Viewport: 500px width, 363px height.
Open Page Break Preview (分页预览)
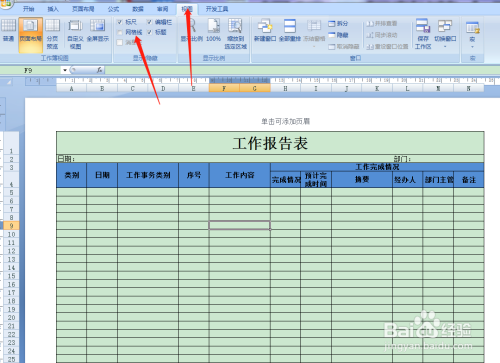(x=52, y=35)
